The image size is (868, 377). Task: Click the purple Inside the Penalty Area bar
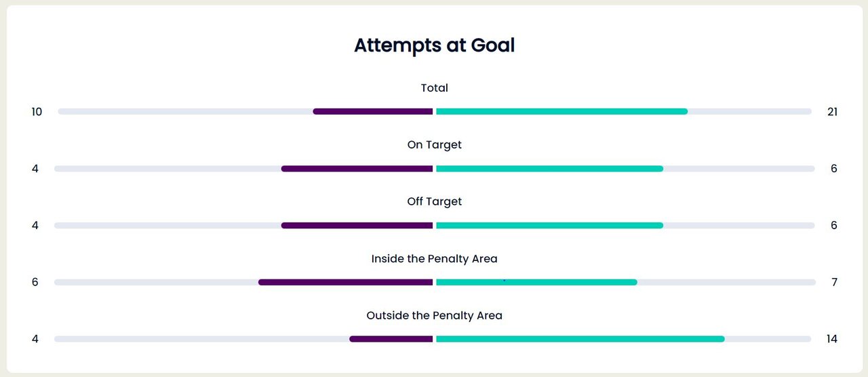[x=345, y=282]
